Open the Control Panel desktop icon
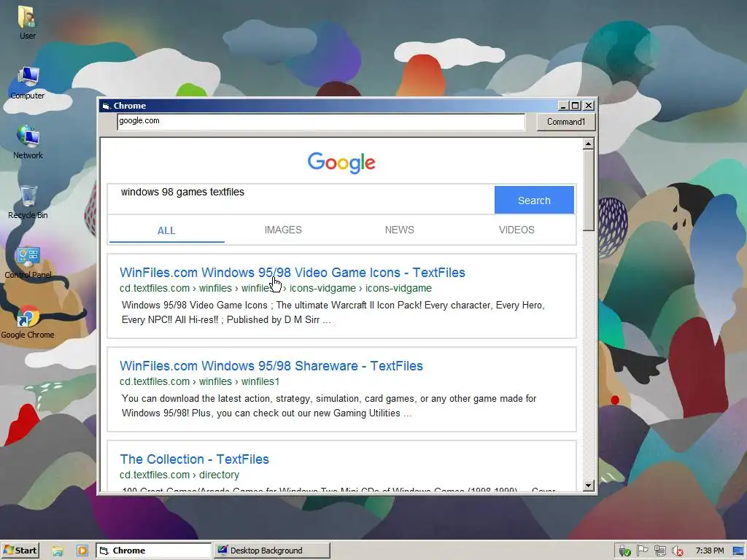The image size is (747, 560). click(28, 262)
